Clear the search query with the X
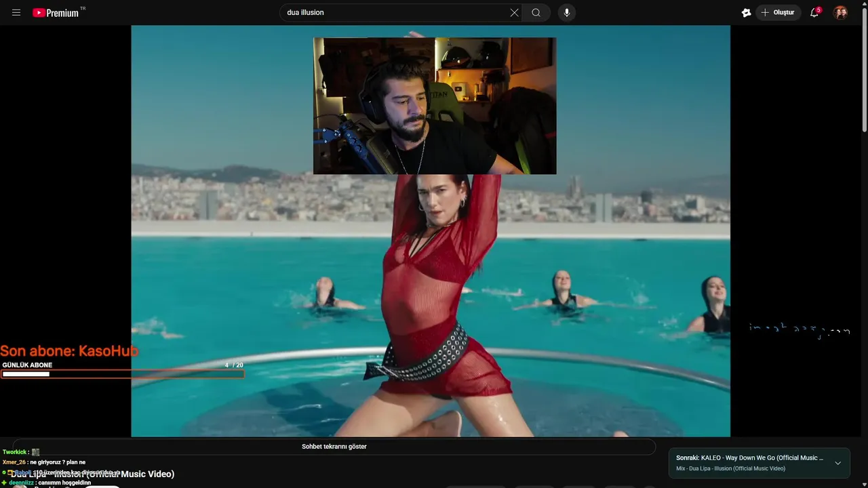 click(x=514, y=12)
